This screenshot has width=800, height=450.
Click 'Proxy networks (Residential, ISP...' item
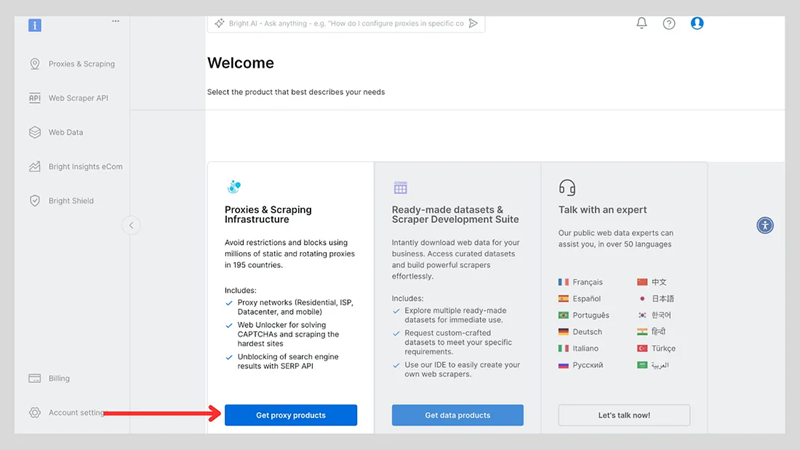(x=295, y=307)
